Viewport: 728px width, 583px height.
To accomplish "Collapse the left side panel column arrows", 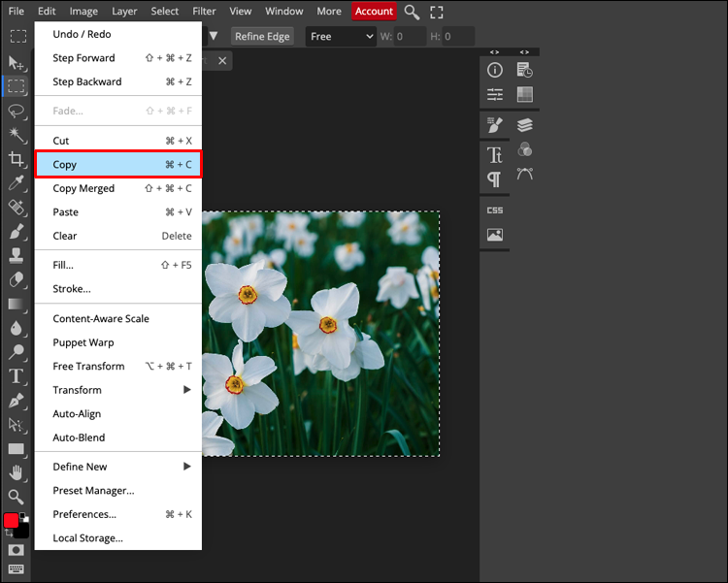I will pos(495,52).
